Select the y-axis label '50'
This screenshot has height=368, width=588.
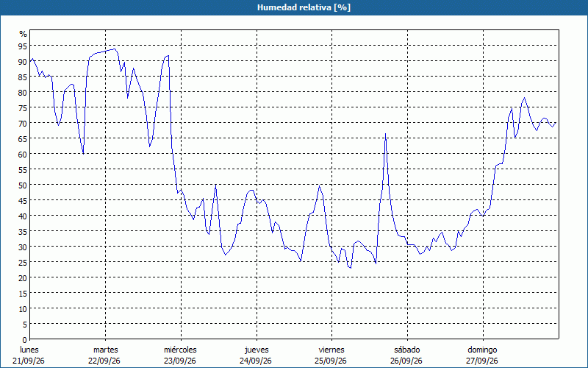point(23,185)
